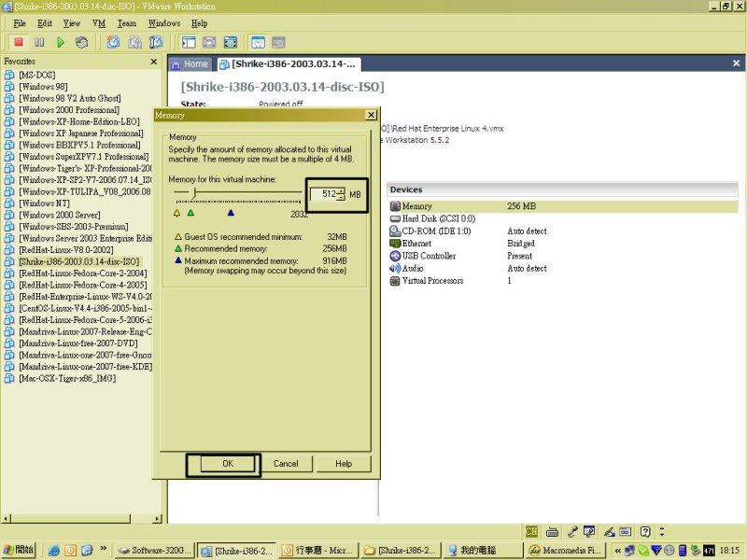Open the Snapshot Manager toolbar icon
This screenshot has width=747, height=560.
[156, 42]
